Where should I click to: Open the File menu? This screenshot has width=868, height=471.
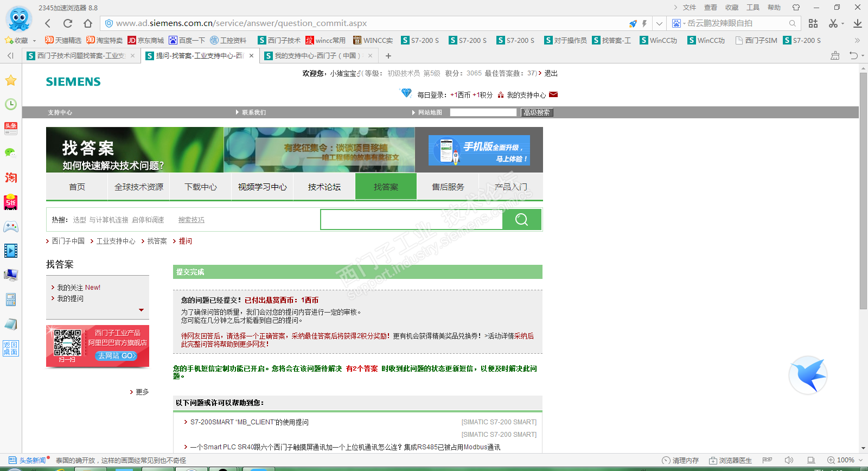click(690, 8)
